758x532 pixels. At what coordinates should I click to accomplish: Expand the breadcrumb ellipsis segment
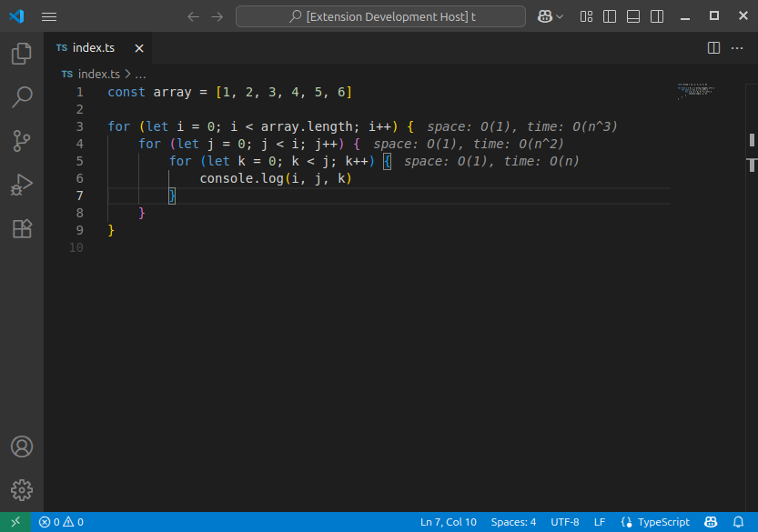pyautogui.click(x=140, y=75)
